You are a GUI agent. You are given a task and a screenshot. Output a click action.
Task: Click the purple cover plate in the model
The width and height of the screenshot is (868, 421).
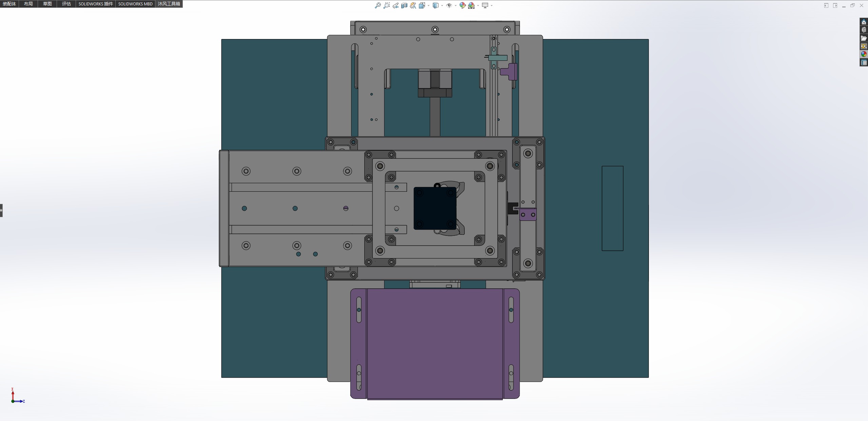click(435, 343)
